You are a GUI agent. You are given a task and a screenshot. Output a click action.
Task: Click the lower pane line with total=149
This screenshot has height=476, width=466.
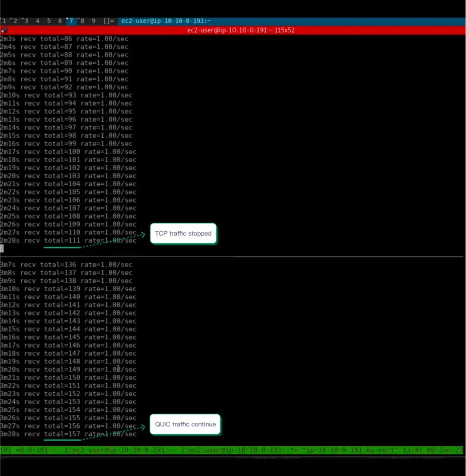click(68, 369)
